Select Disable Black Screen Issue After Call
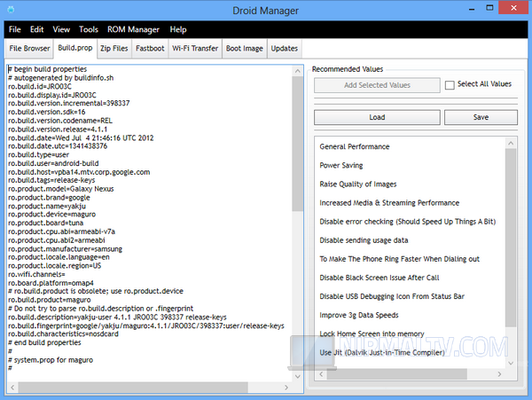The image size is (532, 400). tap(379, 278)
